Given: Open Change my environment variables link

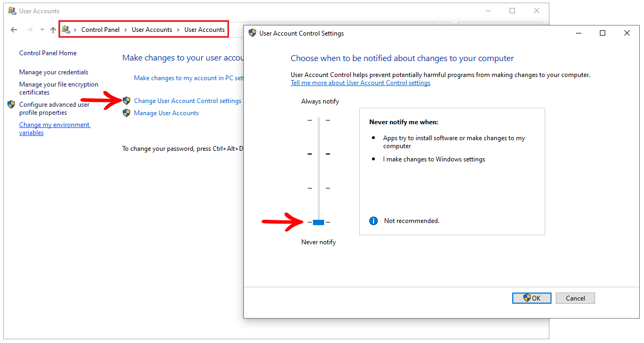Looking at the screenshot, I should click(55, 128).
